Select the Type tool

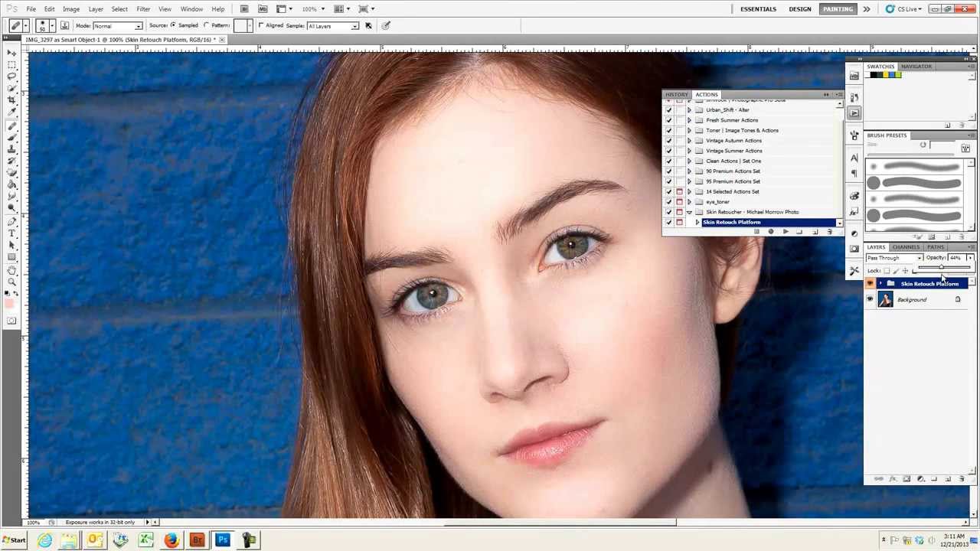(12, 233)
